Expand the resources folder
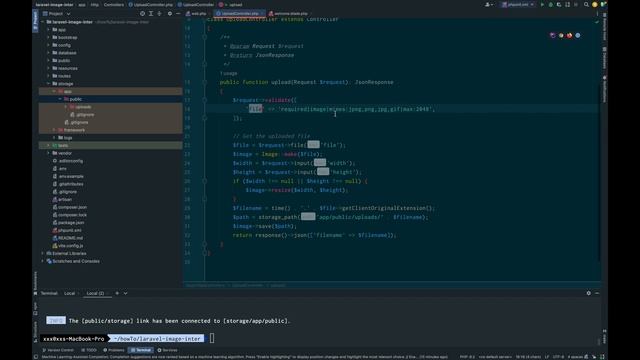 pos(49,68)
